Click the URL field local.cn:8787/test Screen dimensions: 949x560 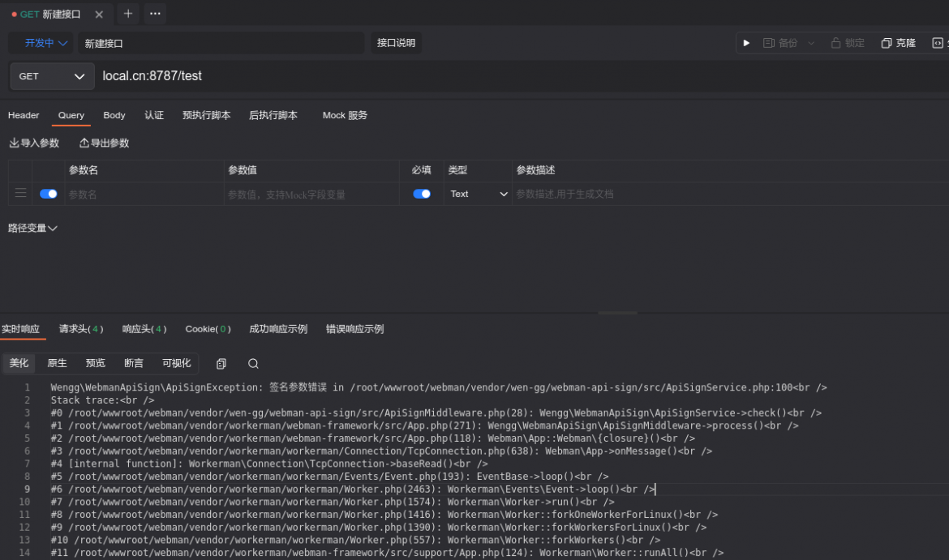[x=521, y=76]
